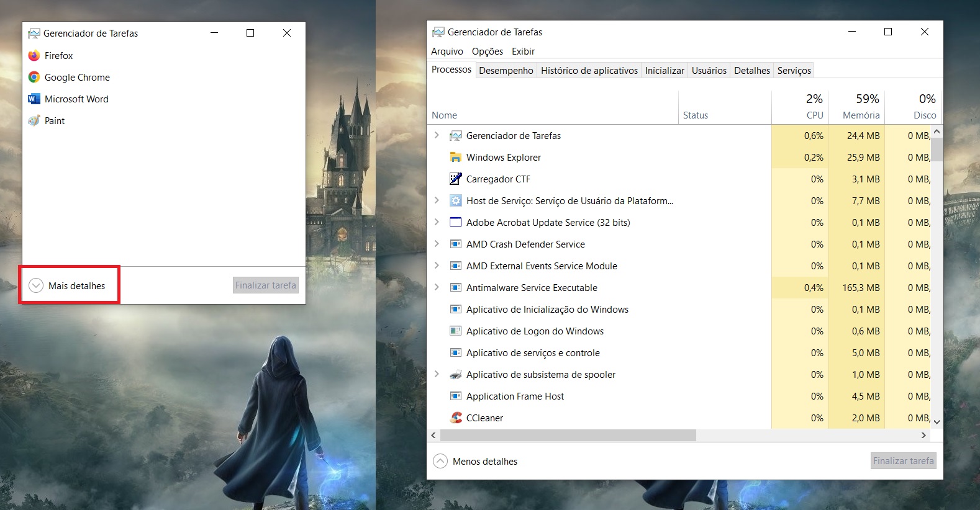Sort processes by the CPU column

(800, 107)
